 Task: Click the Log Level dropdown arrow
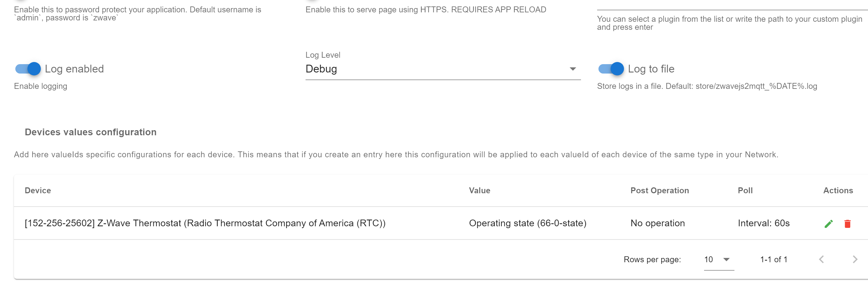click(x=572, y=69)
